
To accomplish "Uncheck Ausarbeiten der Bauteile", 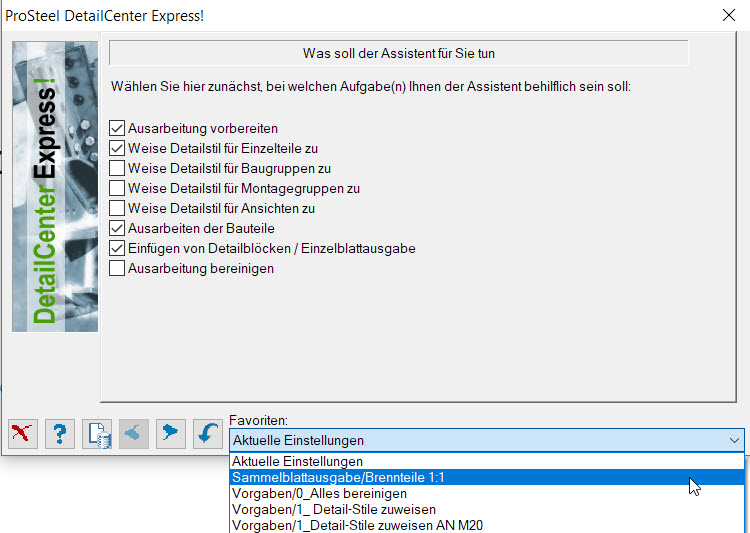I will click(117, 228).
